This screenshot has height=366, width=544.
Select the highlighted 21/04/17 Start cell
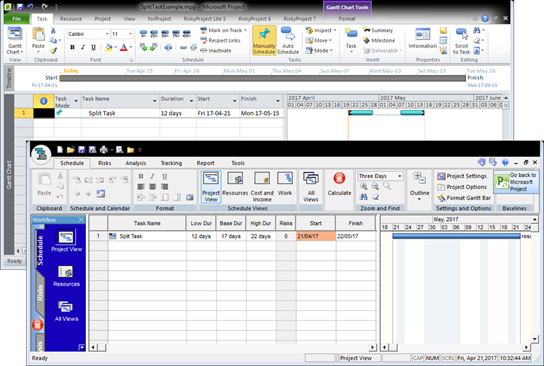pyautogui.click(x=316, y=236)
